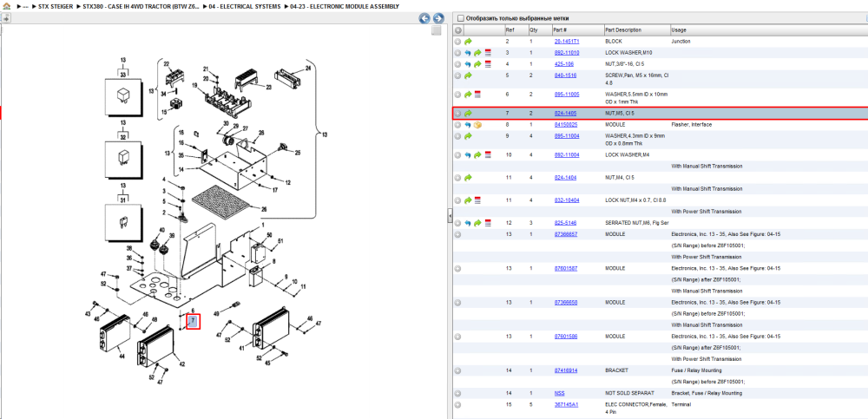Open part number link 20-1451T1
Image resolution: width=868 pixels, height=419 pixels.
click(x=567, y=42)
